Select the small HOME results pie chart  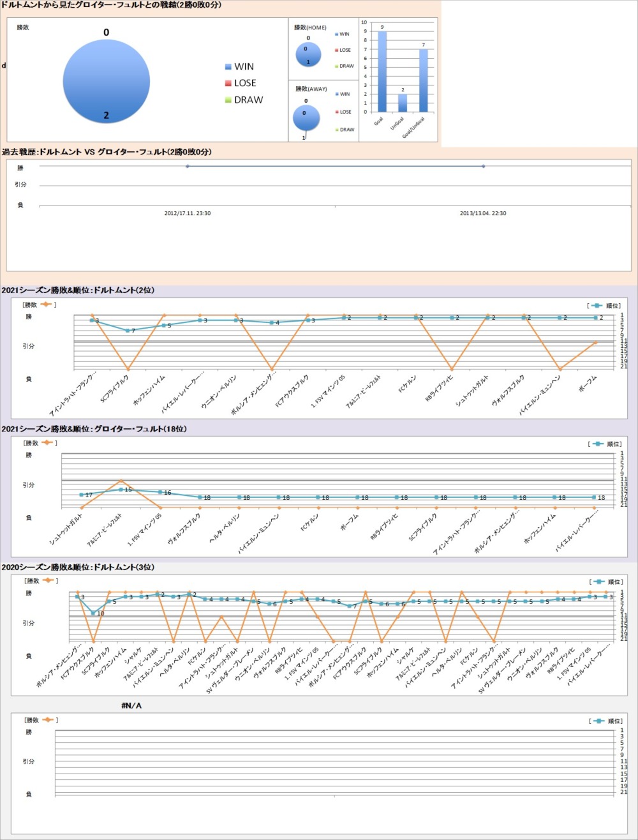tap(308, 54)
